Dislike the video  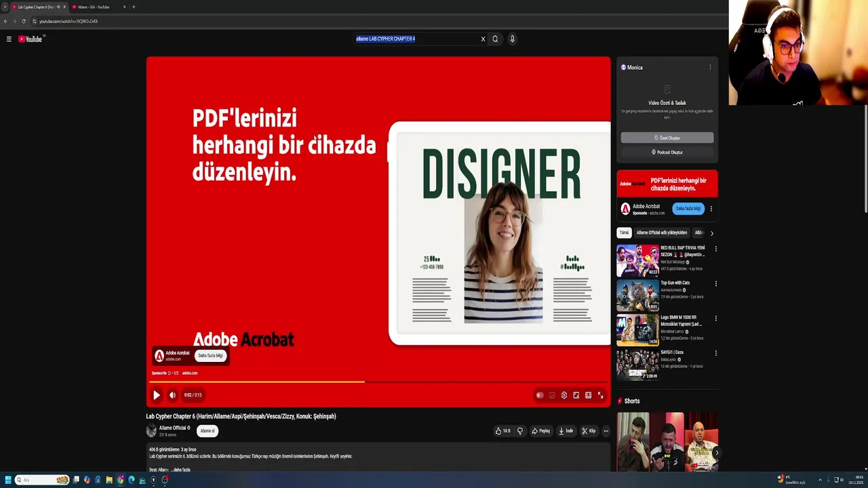pyautogui.click(x=520, y=431)
